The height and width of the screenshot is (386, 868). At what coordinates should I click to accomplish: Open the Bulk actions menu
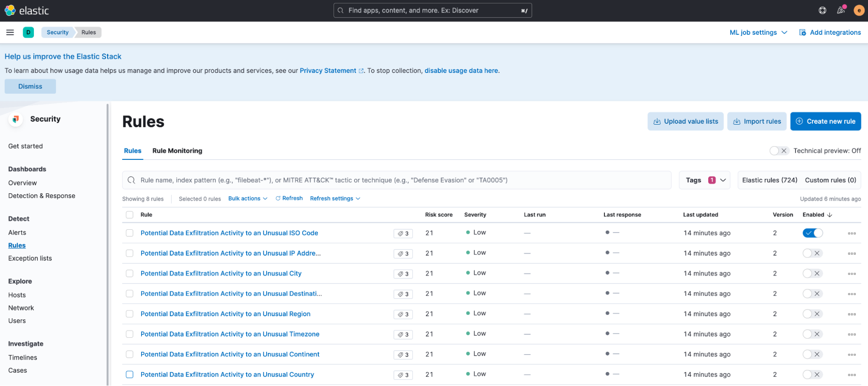(x=248, y=198)
